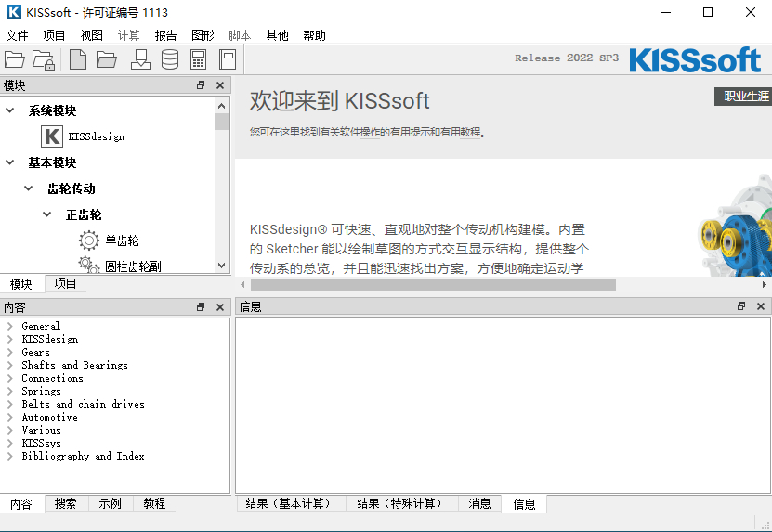Close the 模块 panel
This screenshot has width=772, height=532.
(220, 85)
